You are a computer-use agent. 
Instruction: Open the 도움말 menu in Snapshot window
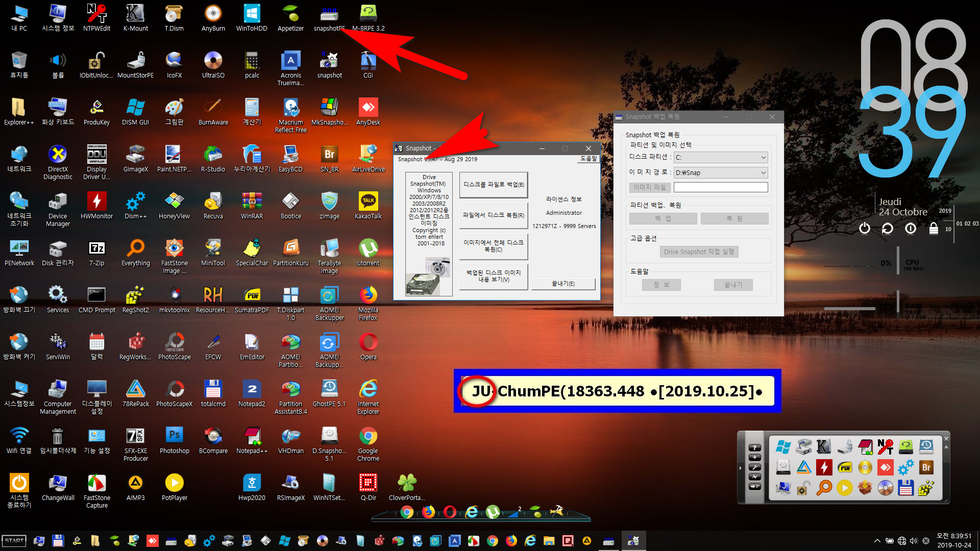(x=588, y=159)
